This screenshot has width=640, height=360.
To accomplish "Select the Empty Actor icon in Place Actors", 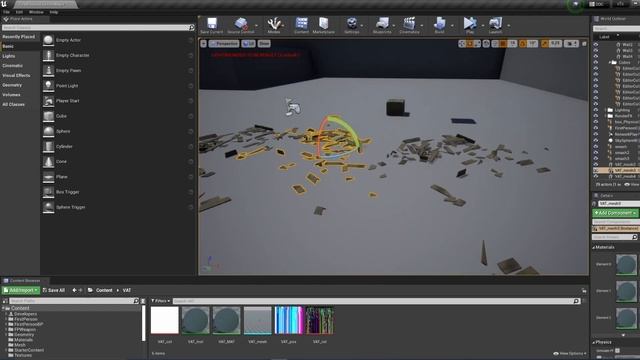I will (x=48, y=40).
